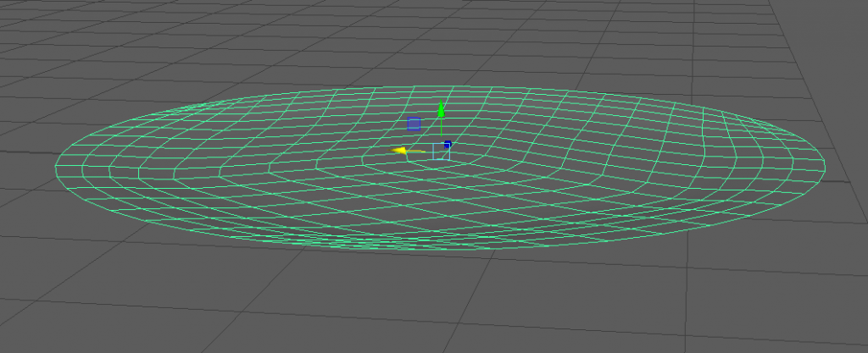868x353 pixels.
Task: Click the green Y-axis shaft line
Action: [441, 130]
